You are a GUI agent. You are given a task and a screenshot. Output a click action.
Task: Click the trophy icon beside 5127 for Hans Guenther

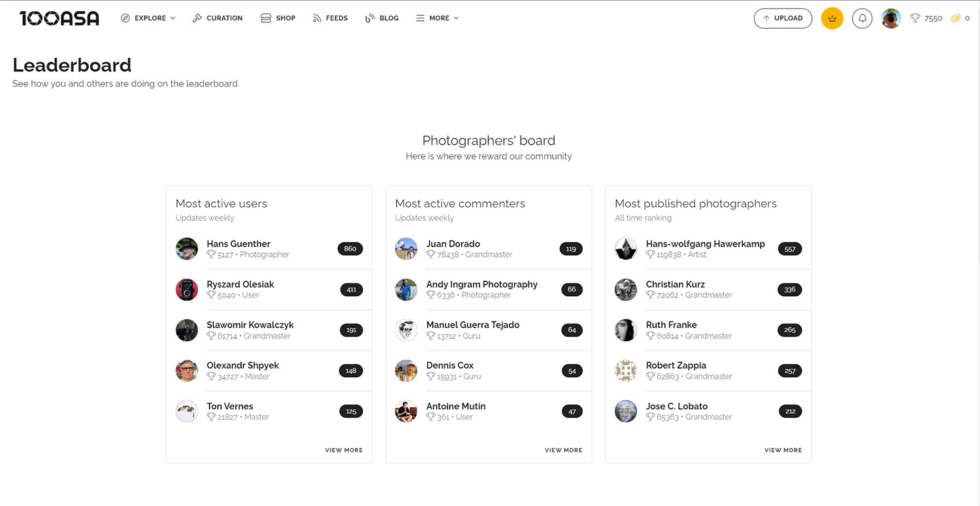click(211, 254)
